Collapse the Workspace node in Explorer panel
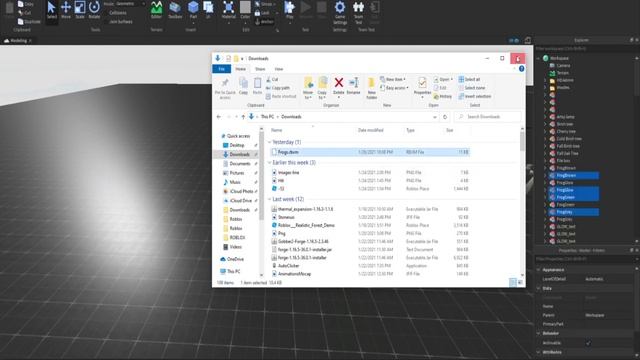Viewport: 640px width, 360px height. click(538, 58)
